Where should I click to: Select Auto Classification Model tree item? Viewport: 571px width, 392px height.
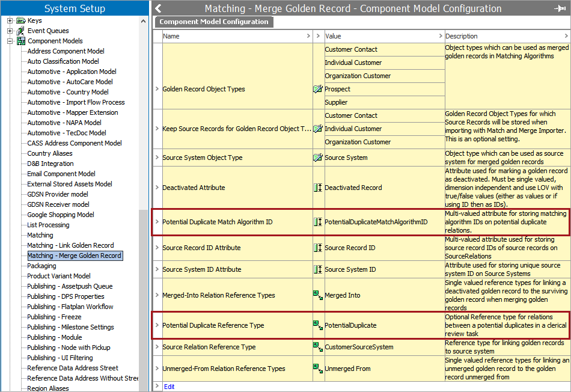tap(63, 61)
